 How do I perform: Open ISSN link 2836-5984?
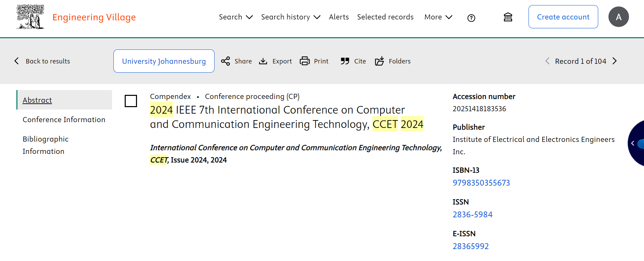point(472,215)
